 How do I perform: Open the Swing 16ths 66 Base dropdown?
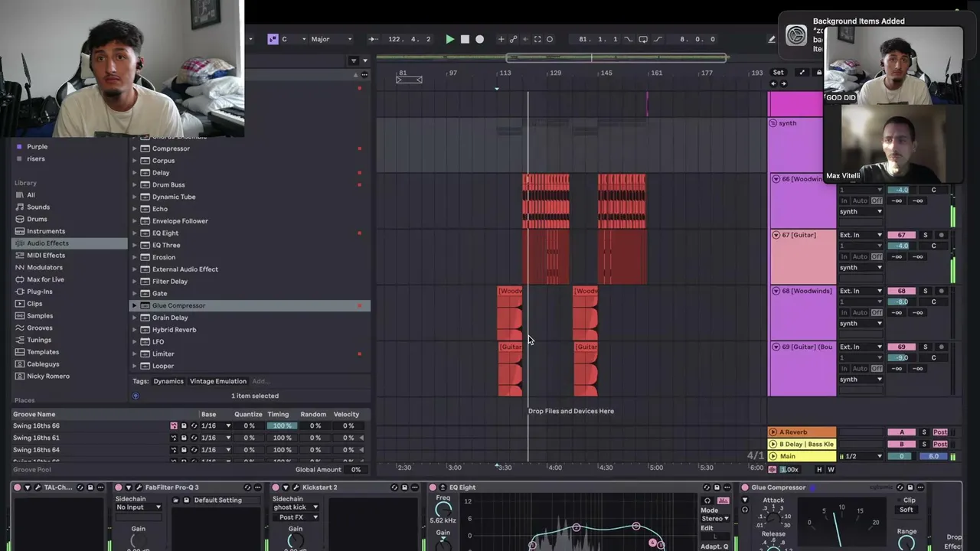pos(215,426)
